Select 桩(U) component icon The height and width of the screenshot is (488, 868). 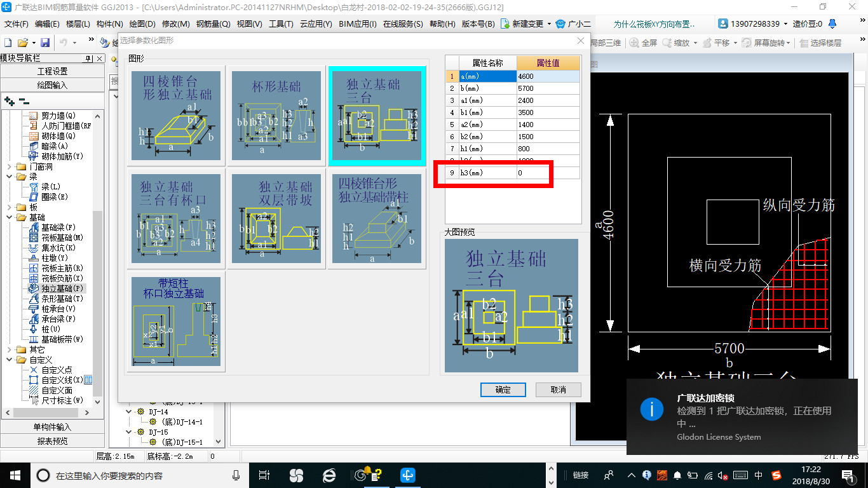(34, 329)
